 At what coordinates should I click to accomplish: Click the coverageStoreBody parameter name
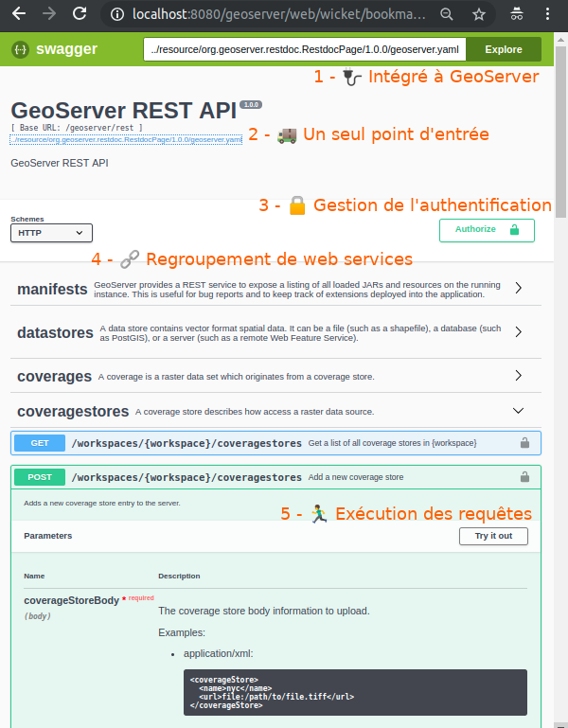point(72,600)
